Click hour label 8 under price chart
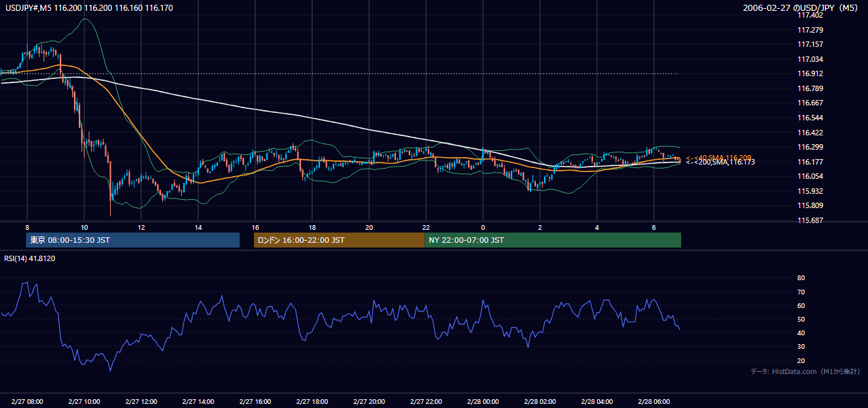This screenshot has height=408, width=868. pos(27,226)
